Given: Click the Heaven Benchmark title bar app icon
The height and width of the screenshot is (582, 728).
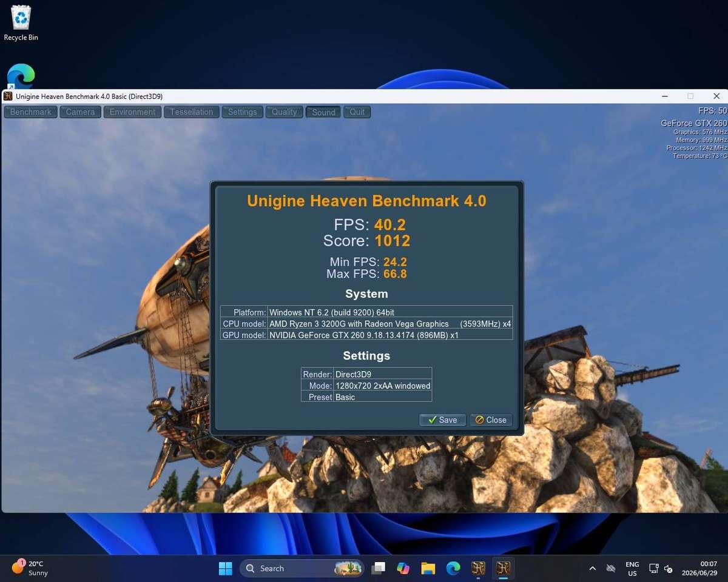Looking at the screenshot, I should coord(8,96).
